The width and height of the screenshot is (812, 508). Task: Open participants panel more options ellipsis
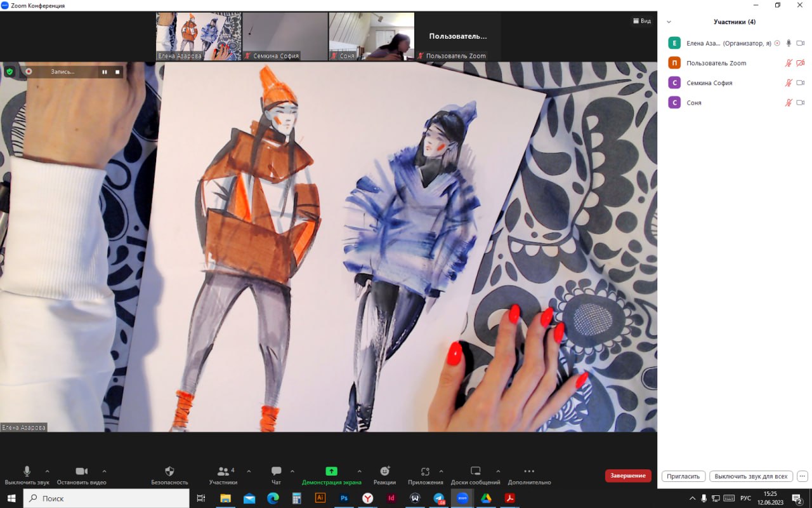pos(802,476)
